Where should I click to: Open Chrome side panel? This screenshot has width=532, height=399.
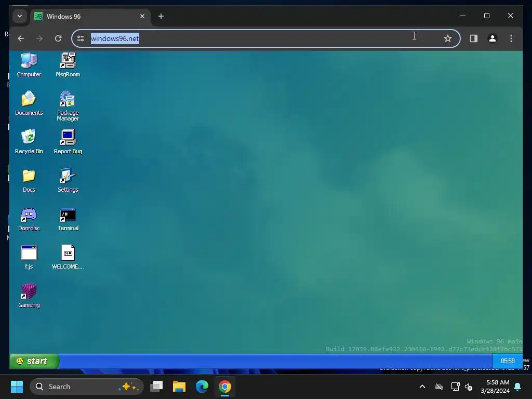point(474,38)
